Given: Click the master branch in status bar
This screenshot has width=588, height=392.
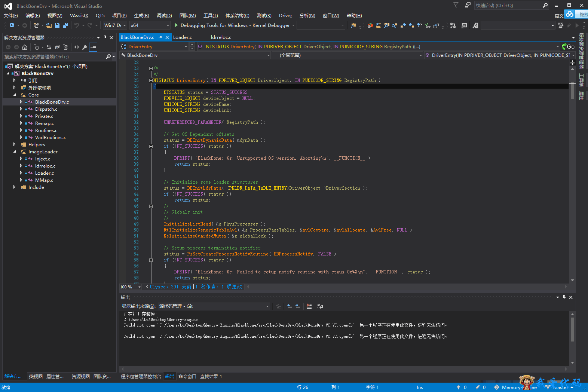Looking at the screenshot, I should click(560, 388).
